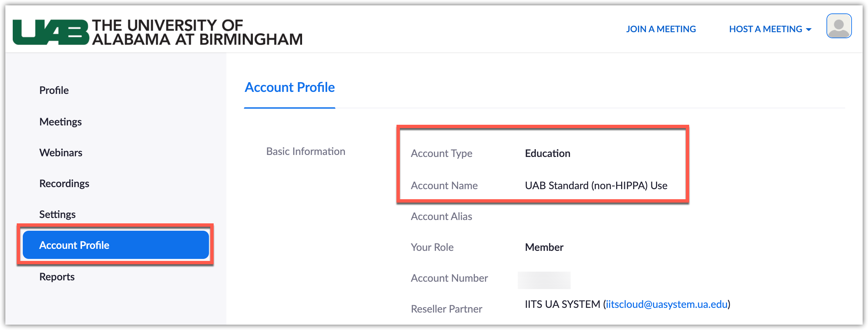The height and width of the screenshot is (330, 868).
Task: Switch to the Account Profile tab
Action: pyautogui.click(x=289, y=88)
